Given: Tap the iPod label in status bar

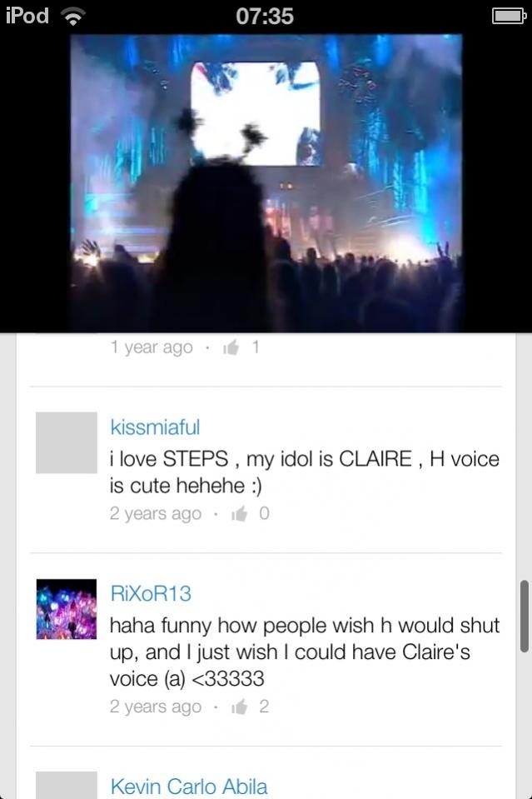Looking at the screenshot, I should pyautogui.click(x=27, y=16).
